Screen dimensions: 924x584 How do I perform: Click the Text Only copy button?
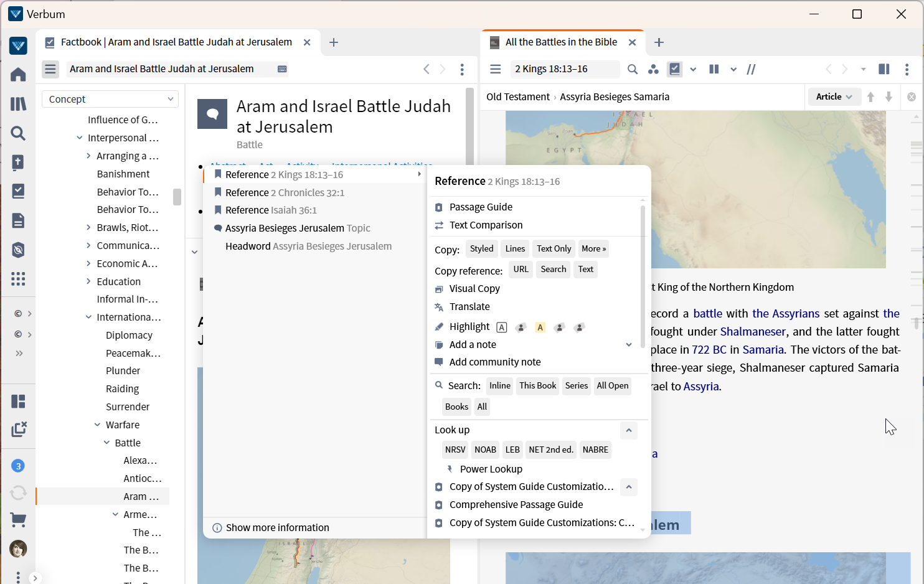[554, 249]
